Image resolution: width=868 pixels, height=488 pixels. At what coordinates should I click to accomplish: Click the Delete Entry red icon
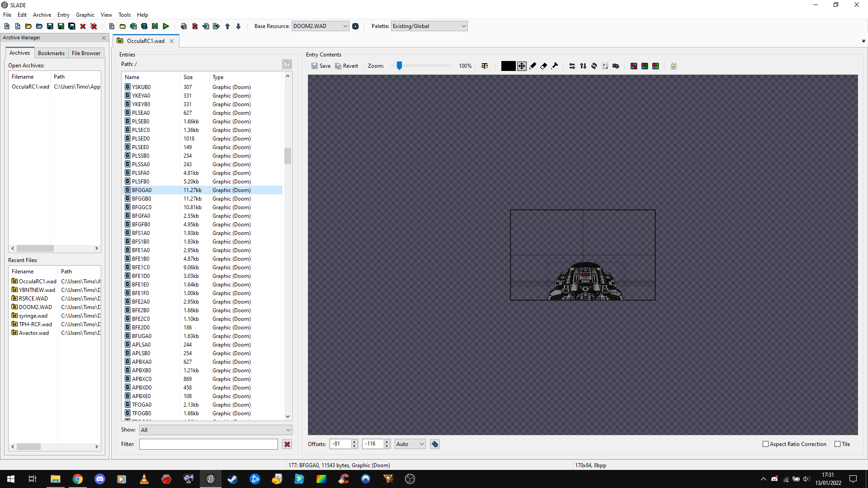195,26
